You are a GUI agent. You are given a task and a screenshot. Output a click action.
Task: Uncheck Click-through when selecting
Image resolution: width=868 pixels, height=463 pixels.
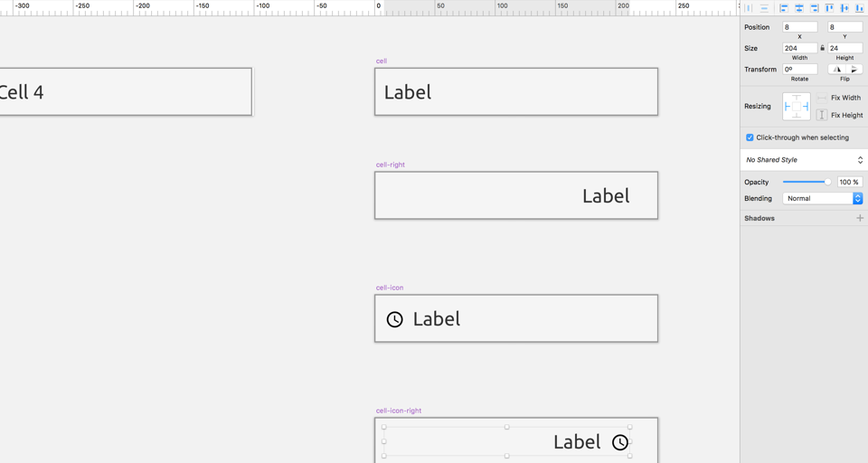pos(750,137)
